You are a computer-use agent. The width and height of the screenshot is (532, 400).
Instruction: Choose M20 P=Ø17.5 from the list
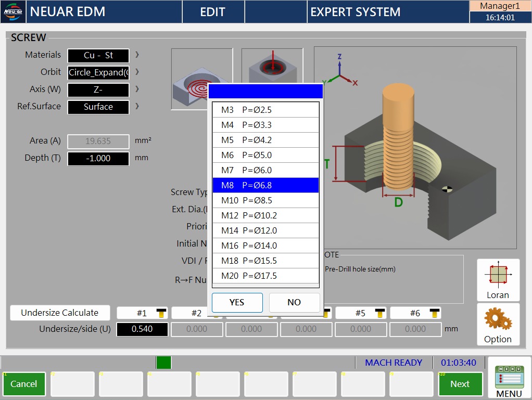click(x=265, y=276)
